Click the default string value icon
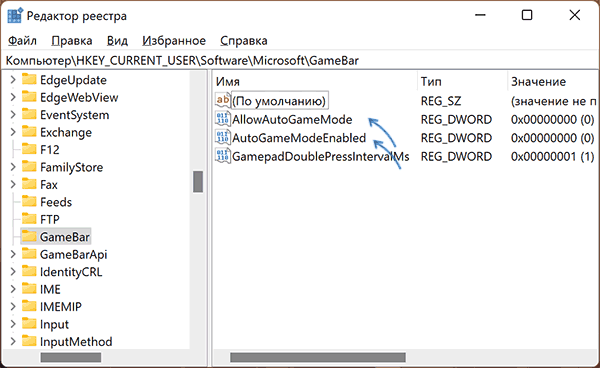The height and width of the screenshot is (368, 600). (223, 101)
